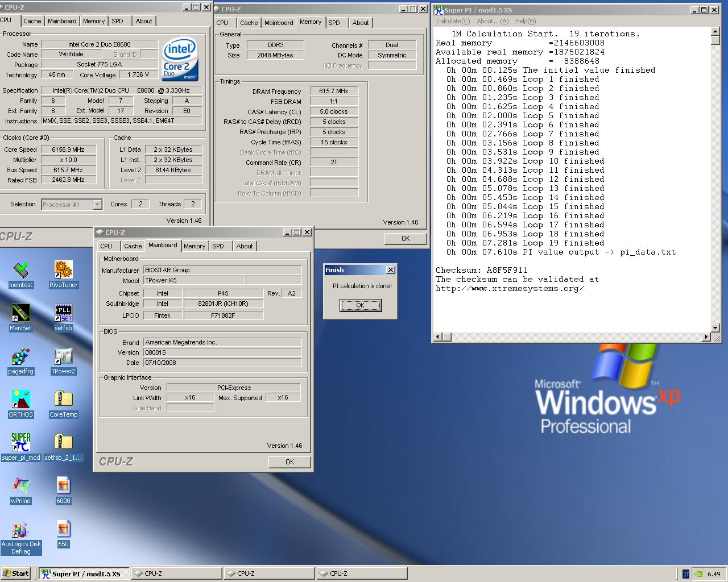Select the setfsb_2_1 folder icon
Screen dimensions: 728x582
pos(64,447)
